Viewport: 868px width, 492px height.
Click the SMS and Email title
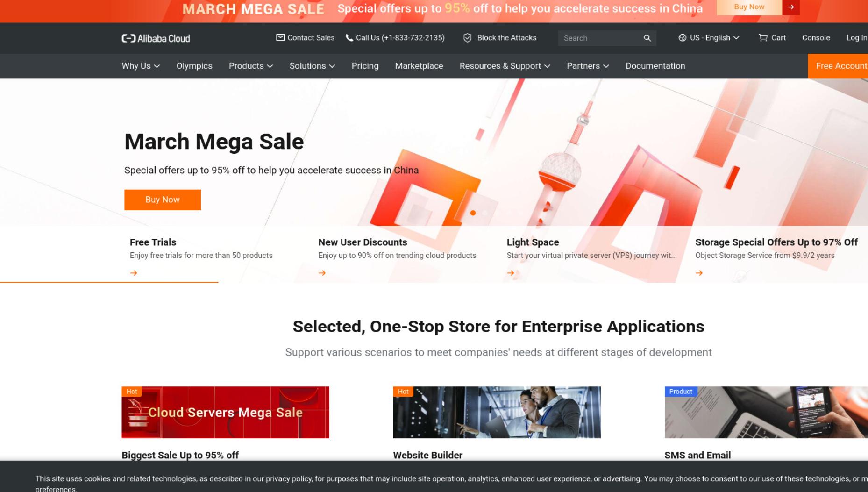pyautogui.click(x=697, y=455)
